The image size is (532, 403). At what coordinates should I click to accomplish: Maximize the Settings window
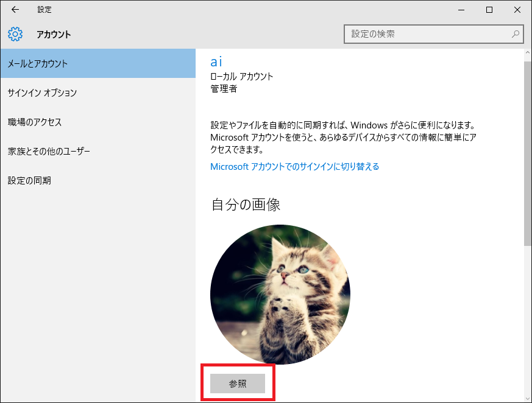click(489, 10)
